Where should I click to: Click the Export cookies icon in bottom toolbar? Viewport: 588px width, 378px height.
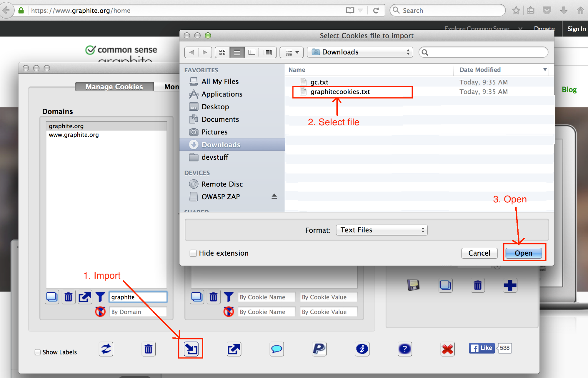click(234, 349)
